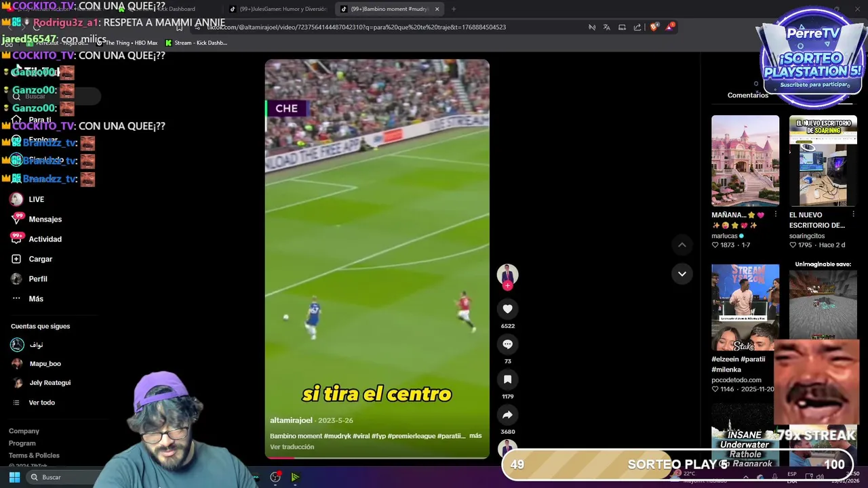
Task: Expand the Terms & Policies footer section
Action: point(34,455)
